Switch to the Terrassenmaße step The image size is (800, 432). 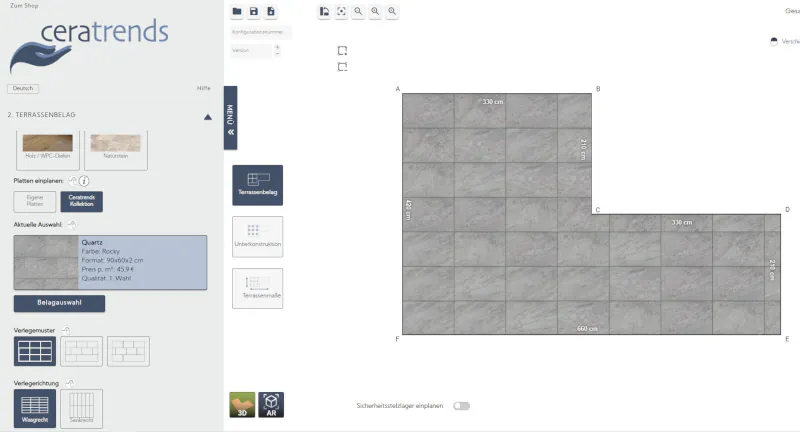point(257,288)
